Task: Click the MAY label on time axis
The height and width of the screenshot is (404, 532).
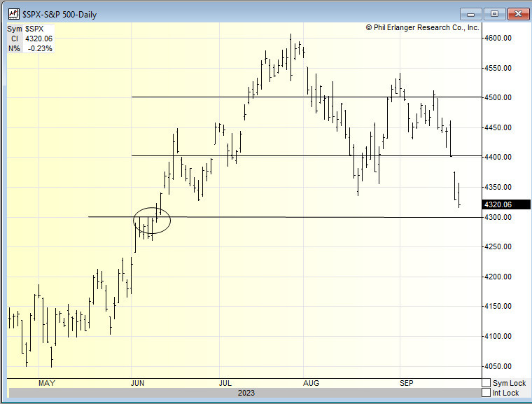Action: click(47, 383)
